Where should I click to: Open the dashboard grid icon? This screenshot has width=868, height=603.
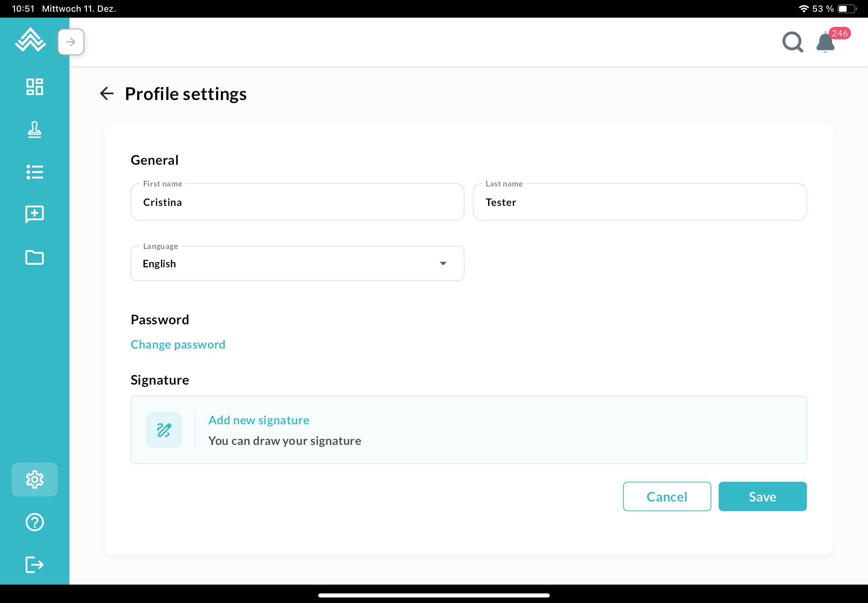tap(34, 87)
